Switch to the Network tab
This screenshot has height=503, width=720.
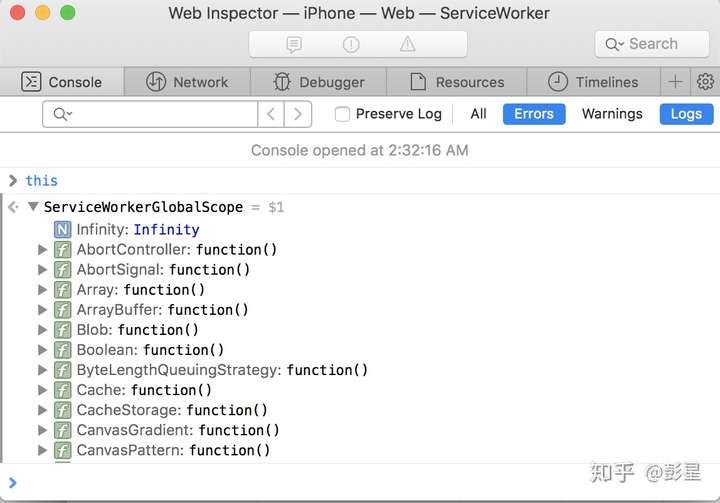click(x=187, y=82)
